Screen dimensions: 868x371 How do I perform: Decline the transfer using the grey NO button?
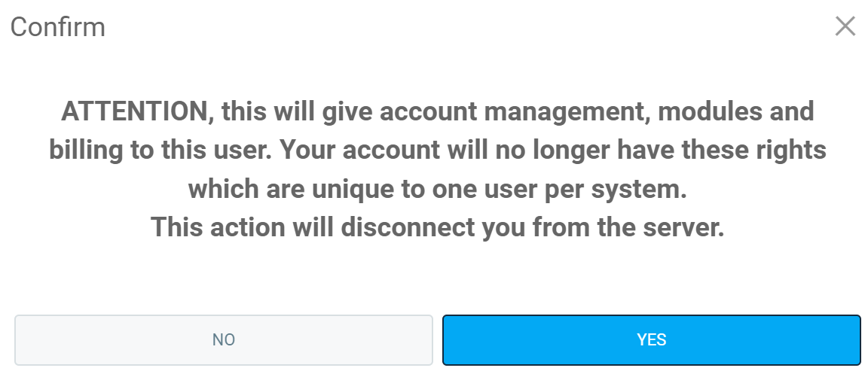point(224,340)
